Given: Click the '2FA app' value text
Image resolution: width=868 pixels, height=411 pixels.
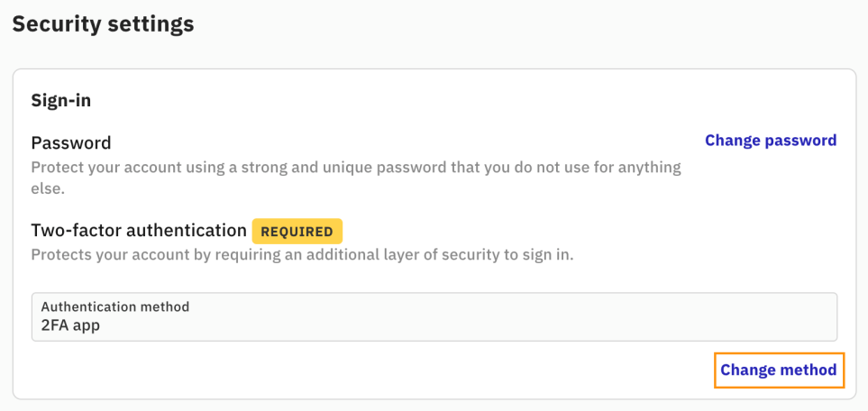Looking at the screenshot, I should 70,326.
